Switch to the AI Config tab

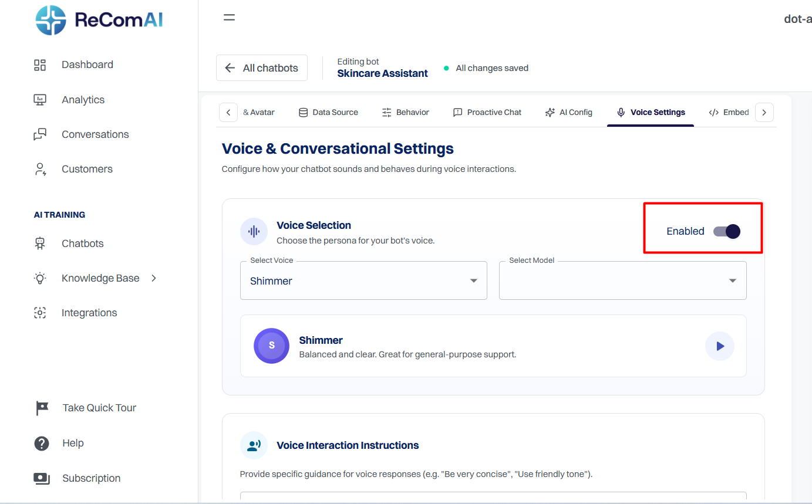pos(569,112)
